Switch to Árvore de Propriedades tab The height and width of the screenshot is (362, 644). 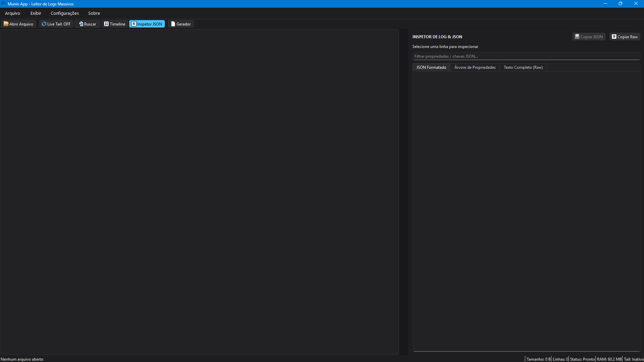(x=475, y=67)
